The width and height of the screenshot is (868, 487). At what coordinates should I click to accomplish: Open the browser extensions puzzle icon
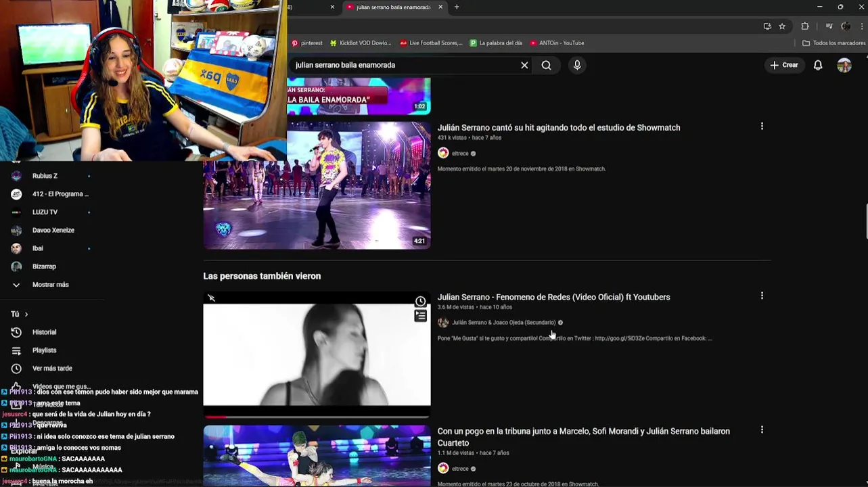[804, 26]
